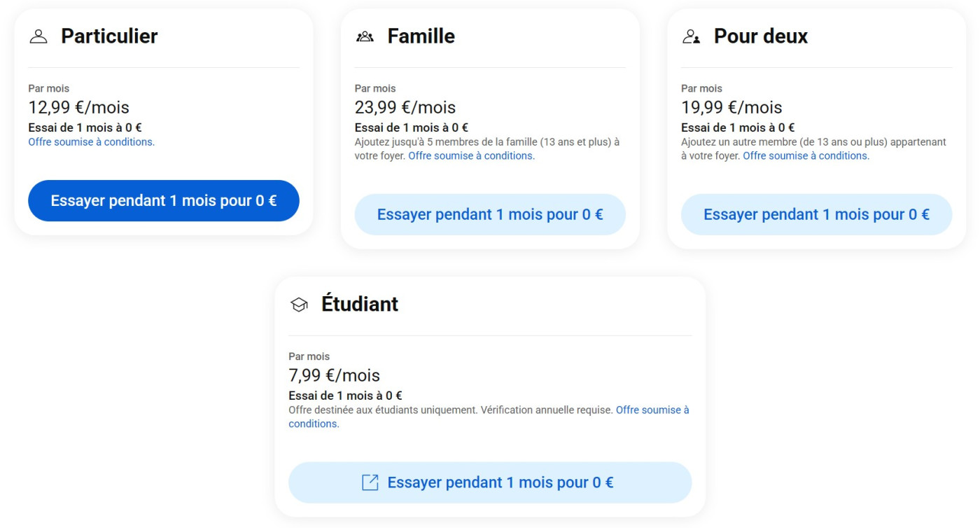
Task: Start the free trial for Particulier
Action: (163, 200)
